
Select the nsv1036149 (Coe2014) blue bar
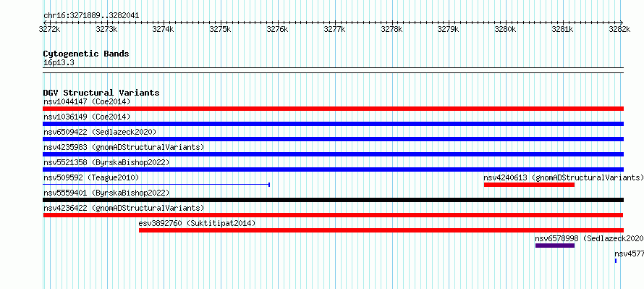click(333, 124)
